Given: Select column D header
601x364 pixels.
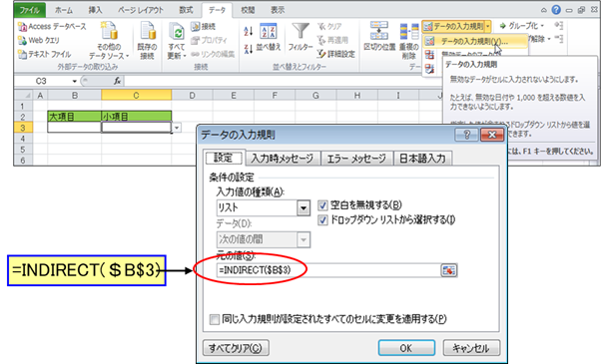Looking at the screenshot, I should 192,96.
